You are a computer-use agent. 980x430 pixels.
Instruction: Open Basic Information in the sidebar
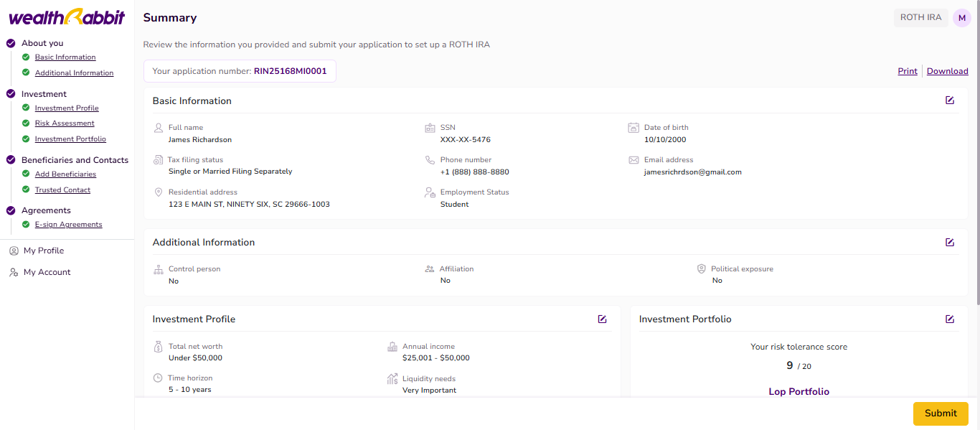[65, 57]
